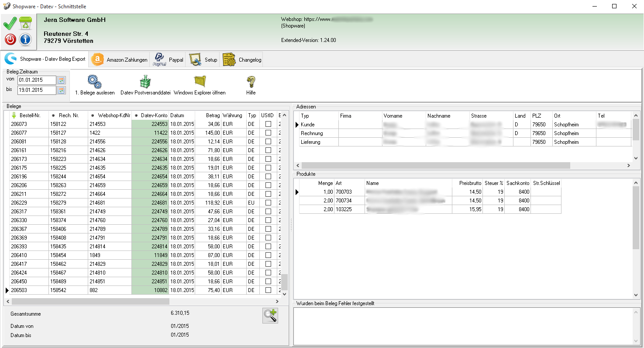Click the Hilfe question mark icon

(x=251, y=82)
